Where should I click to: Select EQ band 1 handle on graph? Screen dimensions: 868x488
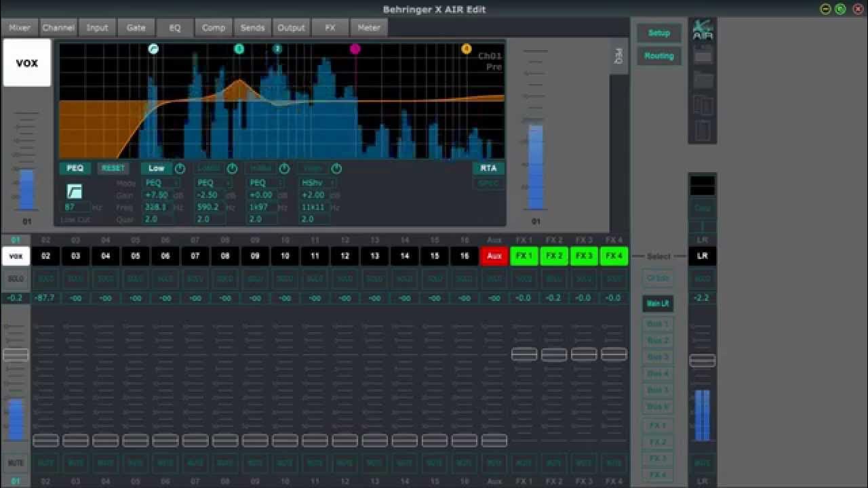pyautogui.click(x=239, y=49)
